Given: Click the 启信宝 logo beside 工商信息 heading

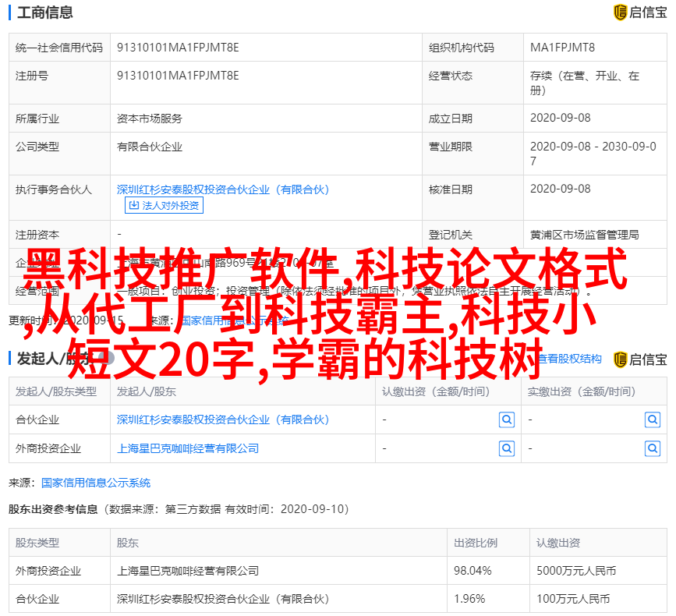Looking at the screenshot, I should click(640, 12).
